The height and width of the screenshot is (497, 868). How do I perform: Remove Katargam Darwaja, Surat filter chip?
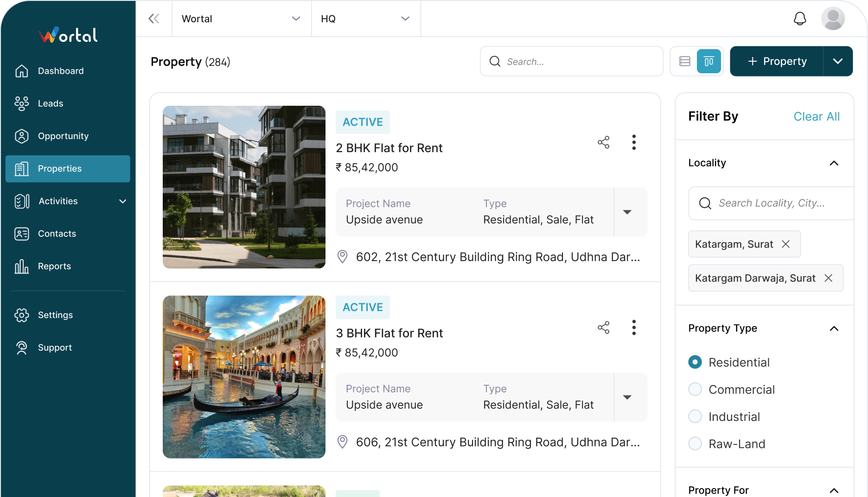coord(828,278)
